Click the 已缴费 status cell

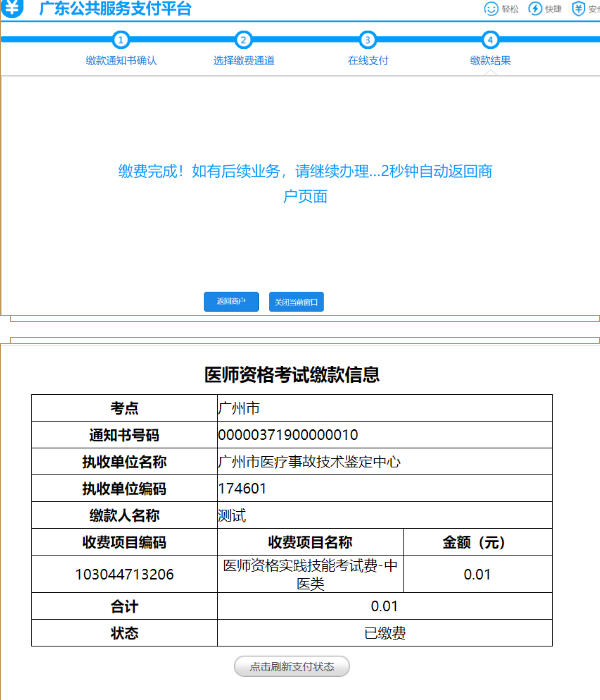coord(385,633)
